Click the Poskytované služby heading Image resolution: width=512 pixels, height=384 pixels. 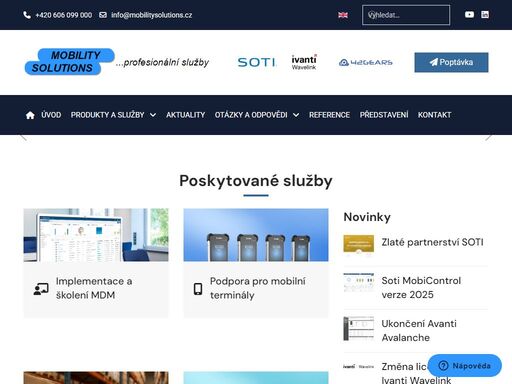click(256, 181)
